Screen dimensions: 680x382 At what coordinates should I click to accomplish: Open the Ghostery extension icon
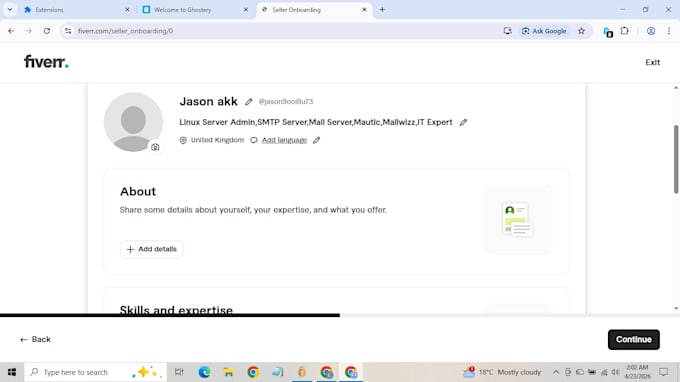608,32
